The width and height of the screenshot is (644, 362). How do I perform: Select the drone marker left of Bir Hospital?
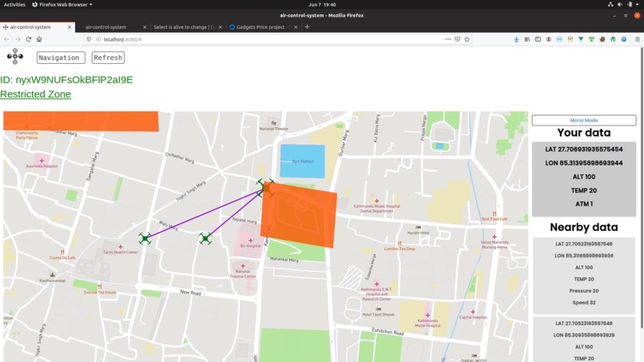(x=205, y=238)
